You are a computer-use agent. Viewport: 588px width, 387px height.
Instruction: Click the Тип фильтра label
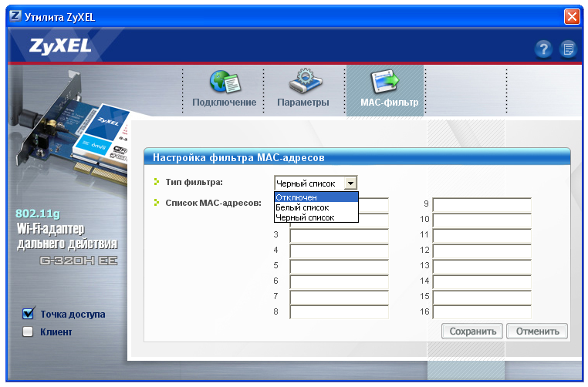[x=194, y=182]
